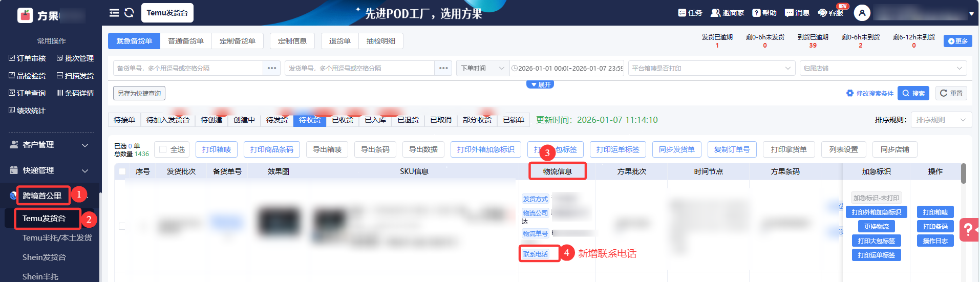The width and height of the screenshot is (980, 282).
Task: Tick the 全选 select-all checkbox
Action: coord(163,149)
